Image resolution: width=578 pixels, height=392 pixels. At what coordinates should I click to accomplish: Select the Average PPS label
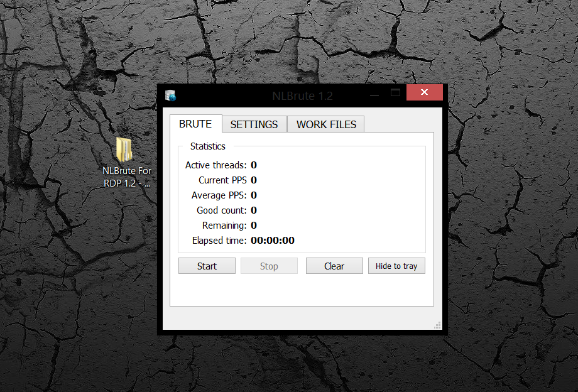pos(219,195)
